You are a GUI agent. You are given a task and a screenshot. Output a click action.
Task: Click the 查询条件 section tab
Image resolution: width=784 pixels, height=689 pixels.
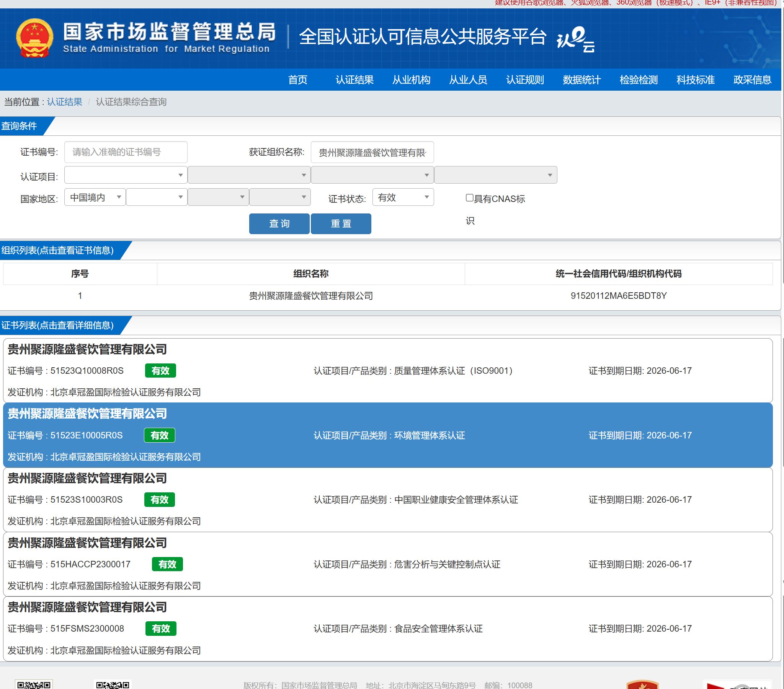pyautogui.click(x=21, y=126)
